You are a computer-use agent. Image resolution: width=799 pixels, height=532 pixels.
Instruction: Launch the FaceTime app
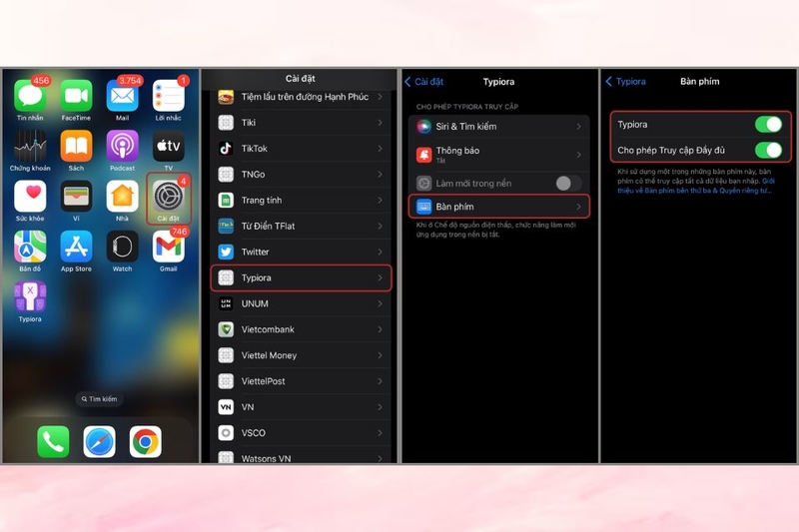[77, 96]
